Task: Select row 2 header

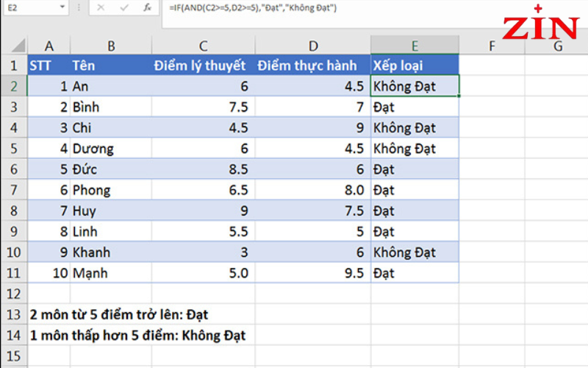Action: pos(14,86)
